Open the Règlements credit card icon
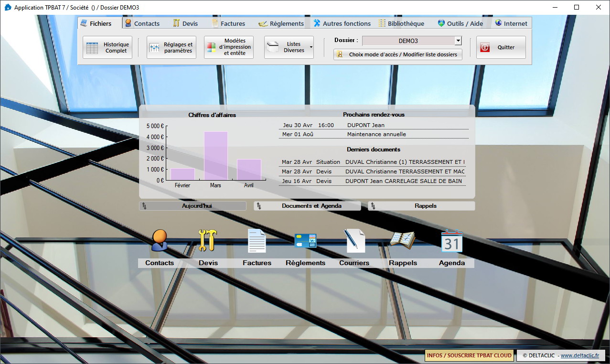610x364 pixels. (305, 240)
